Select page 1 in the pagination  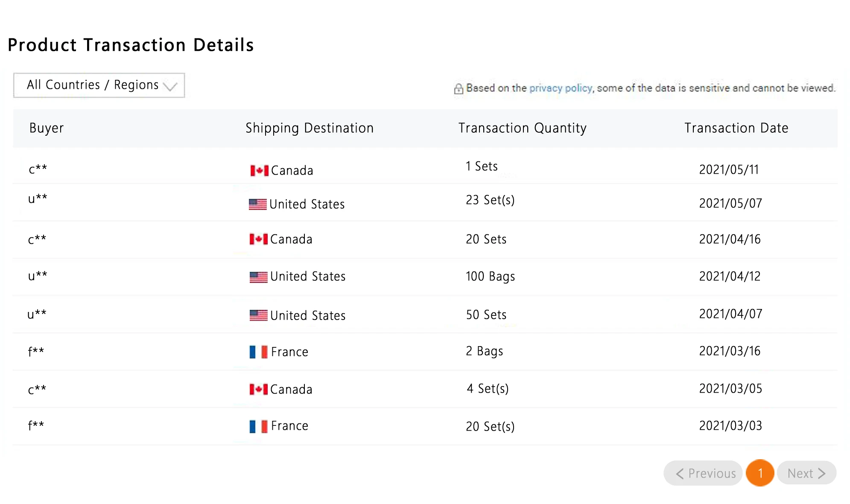(760, 473)
